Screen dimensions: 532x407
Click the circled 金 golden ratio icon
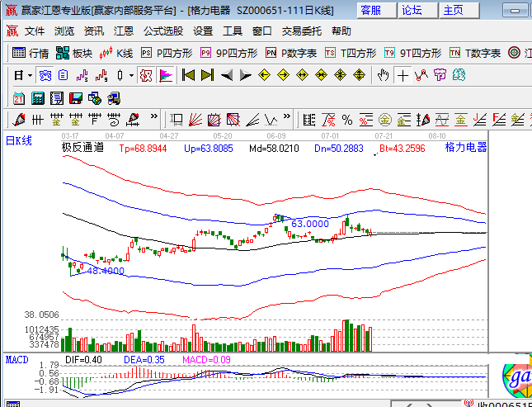click(384, 120)
